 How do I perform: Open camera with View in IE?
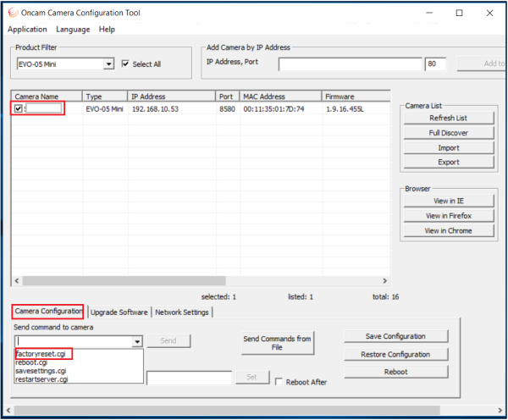pos(449,201)
